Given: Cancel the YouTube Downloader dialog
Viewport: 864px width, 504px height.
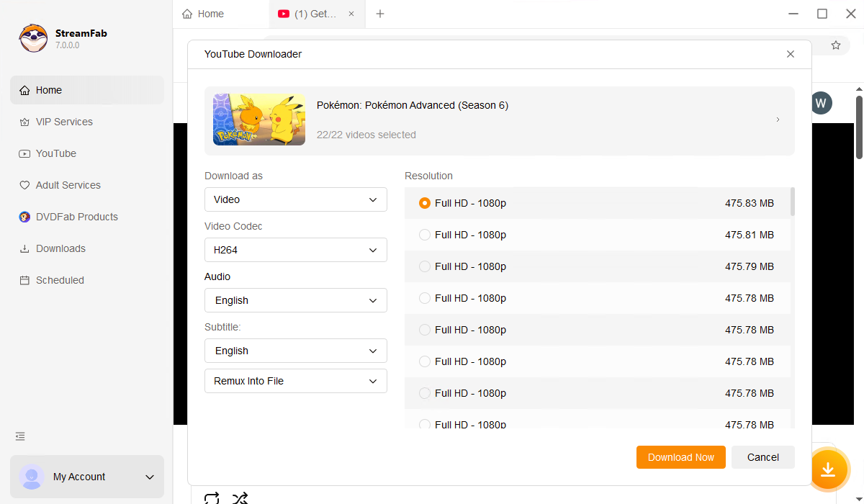Looking at the screenshot, I should pos(762,457).
